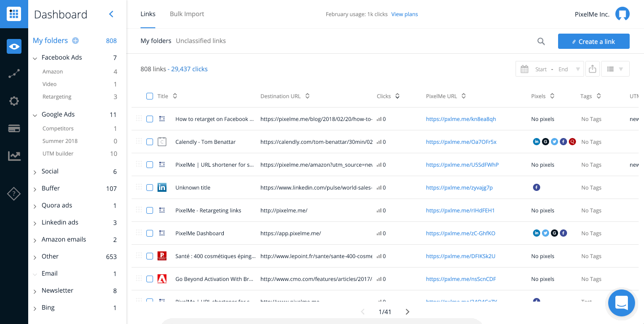
Task: Sort by the Destination URL column header
Action: coord(285,96)
